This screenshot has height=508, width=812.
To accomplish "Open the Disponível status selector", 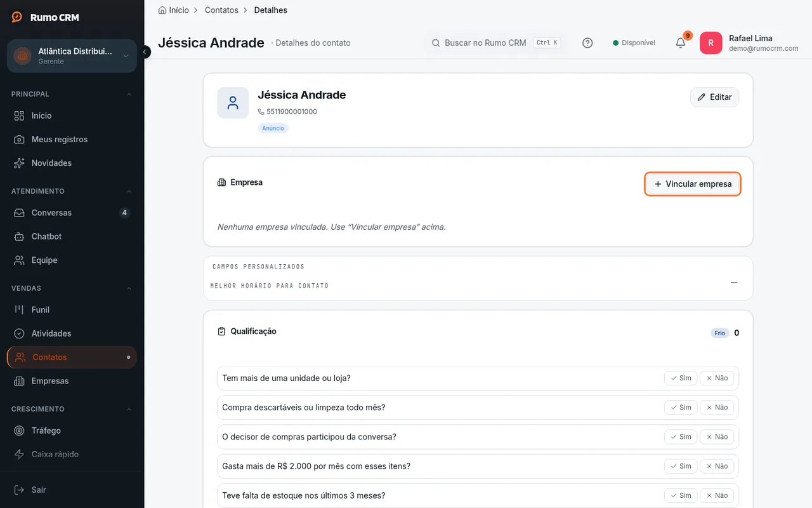I will coord(634,43).
